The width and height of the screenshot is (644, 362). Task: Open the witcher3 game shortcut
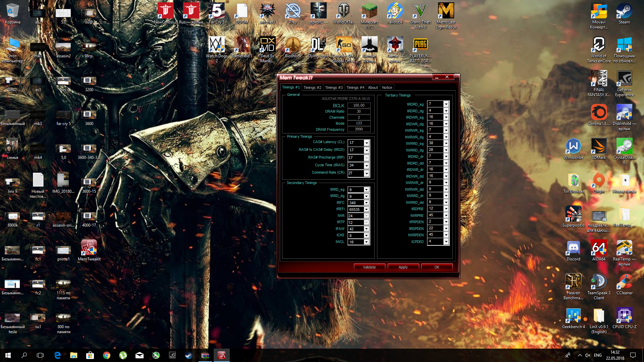267,11
